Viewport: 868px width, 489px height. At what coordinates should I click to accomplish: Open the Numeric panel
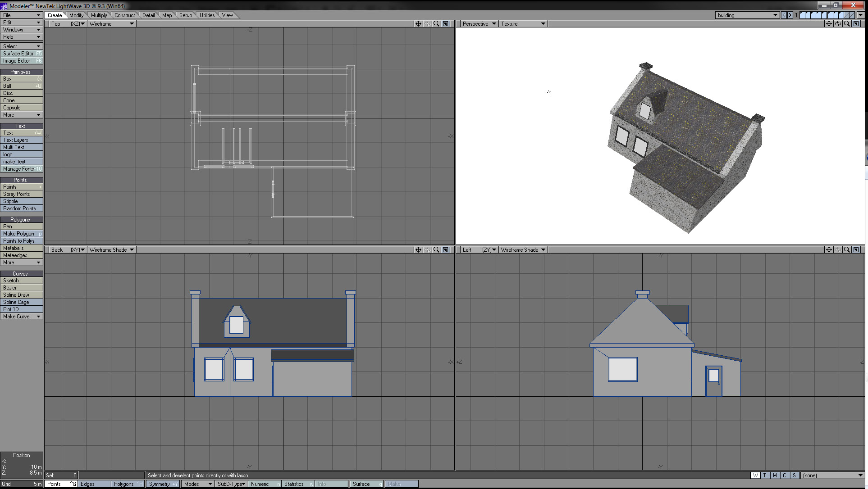[x=265, y=484]
